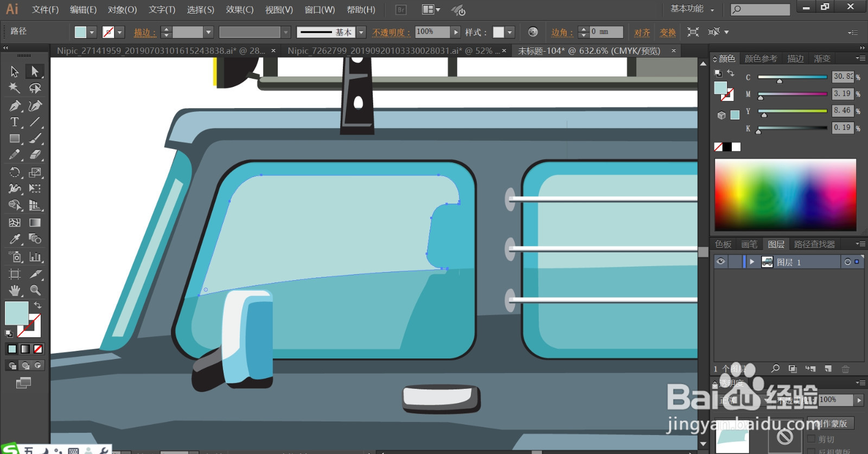The image size is (868, 454).
Task: Click the 制作蒙版 button
Action: [831, 423]
